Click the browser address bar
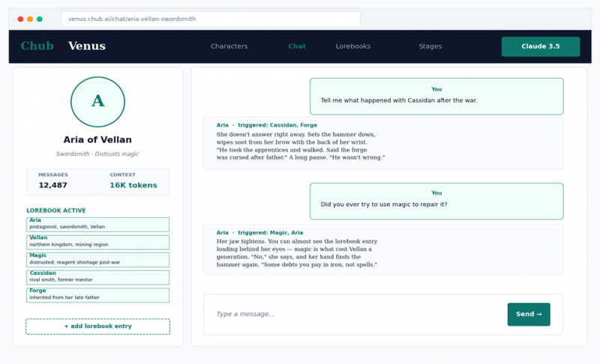 pyautogui.click(x=210, y=19)
